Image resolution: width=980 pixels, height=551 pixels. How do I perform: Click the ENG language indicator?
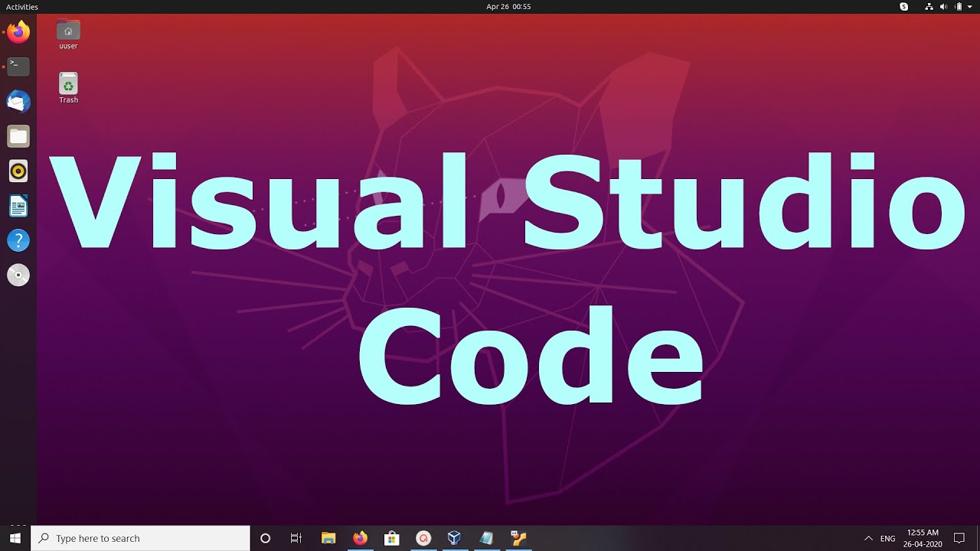[x=888, y=539]
